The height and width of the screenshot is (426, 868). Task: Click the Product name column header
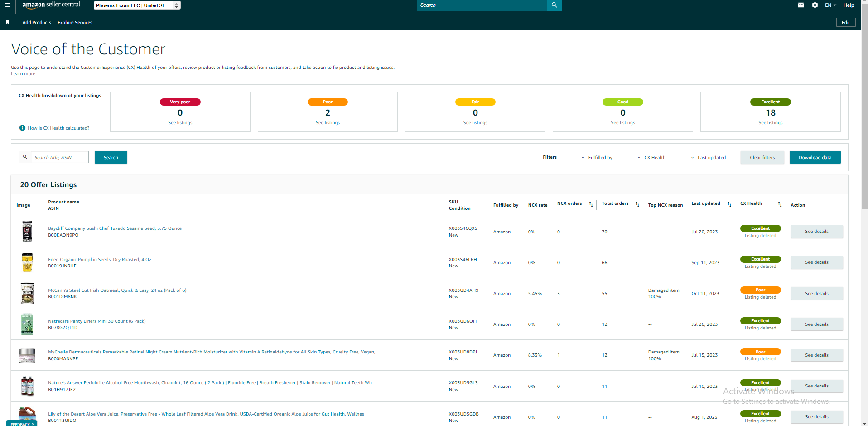click(x=63, y=202)
